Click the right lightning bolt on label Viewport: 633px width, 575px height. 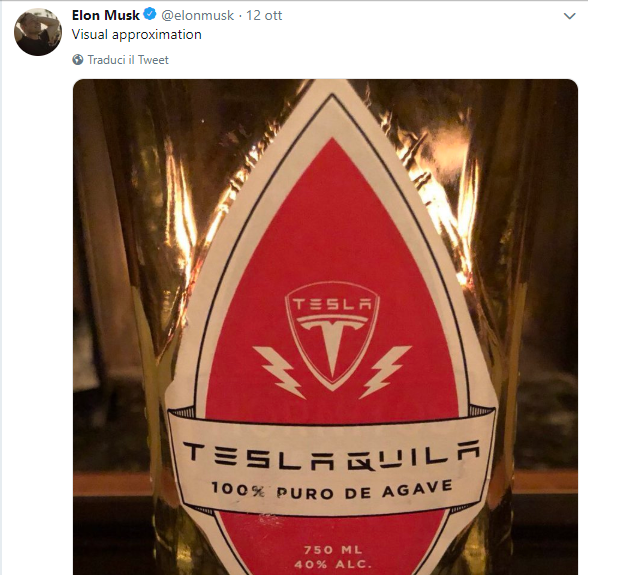click(x=387, y=368)
